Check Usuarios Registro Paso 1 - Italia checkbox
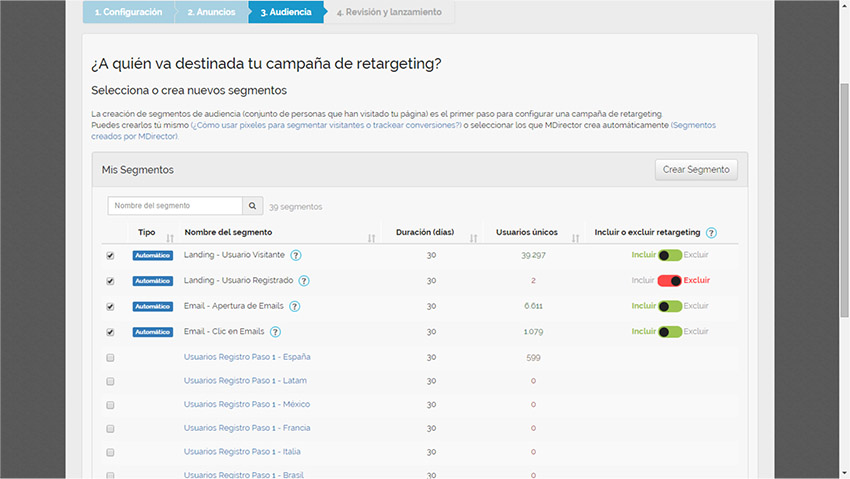Viewport: 850px width, 479px height. click(111, 452)
